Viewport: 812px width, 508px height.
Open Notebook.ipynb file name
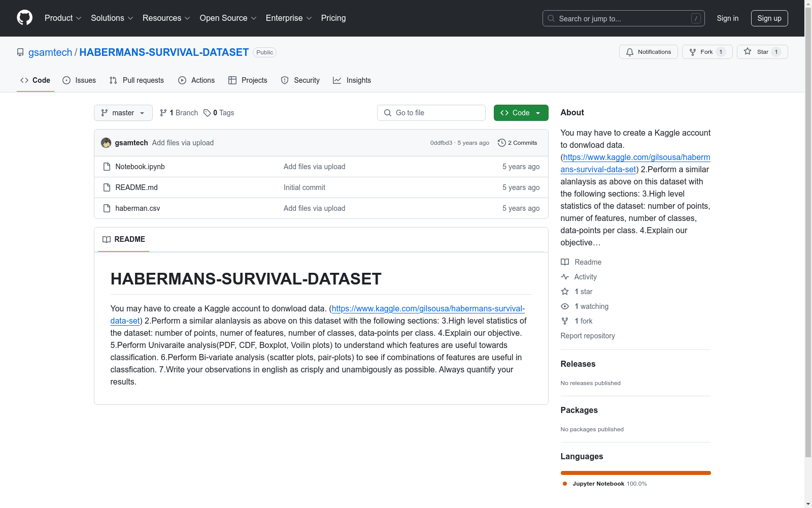click(x=140, y=167)
